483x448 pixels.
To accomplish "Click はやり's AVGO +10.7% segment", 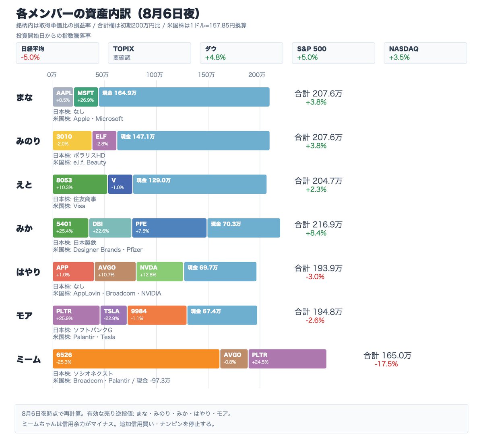I will pos(116,271).
